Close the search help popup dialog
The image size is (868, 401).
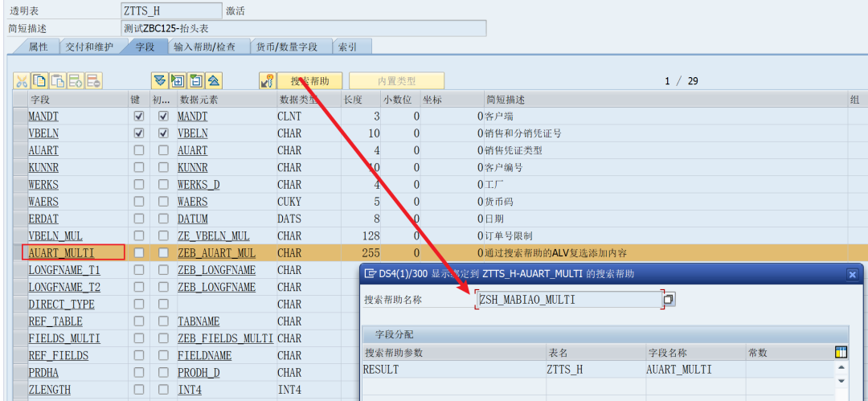click(853, 273)
